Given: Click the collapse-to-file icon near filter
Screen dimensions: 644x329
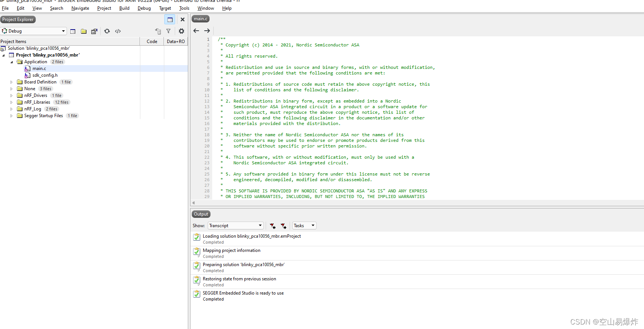Looking at the screenshot, I should pyautogui.click(x=158, y=31).
